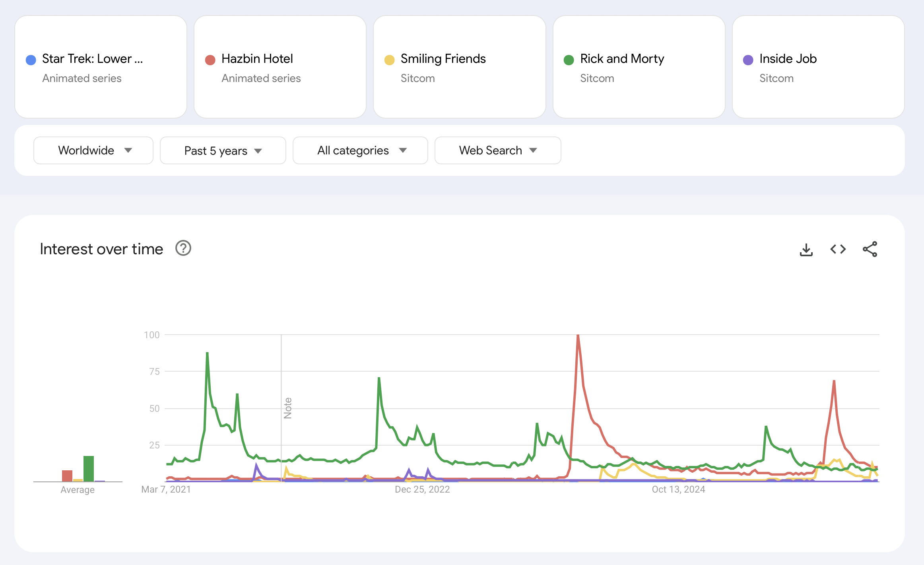Select the Hazbin Hotel search term
924x565 pixels.
tap(257, 59)
